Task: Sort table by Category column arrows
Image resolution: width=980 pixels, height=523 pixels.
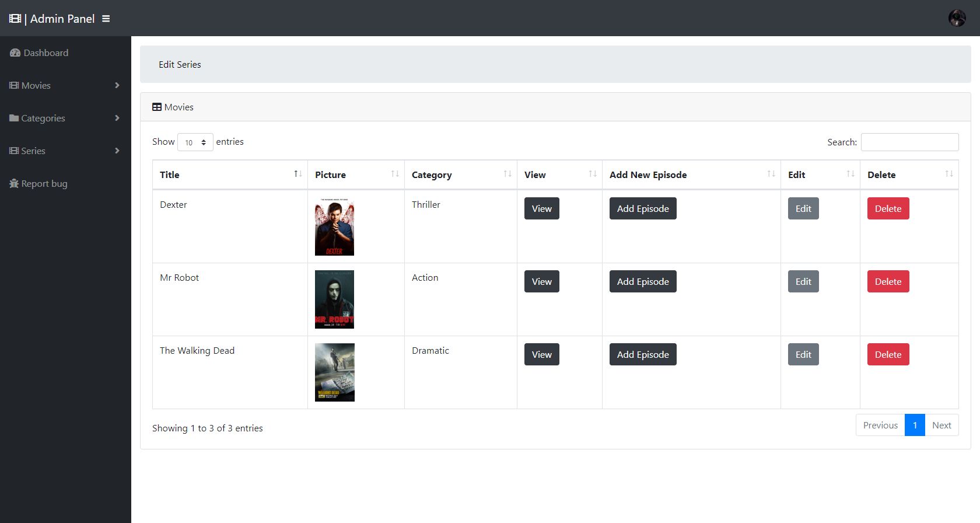Action: (507, 174)
